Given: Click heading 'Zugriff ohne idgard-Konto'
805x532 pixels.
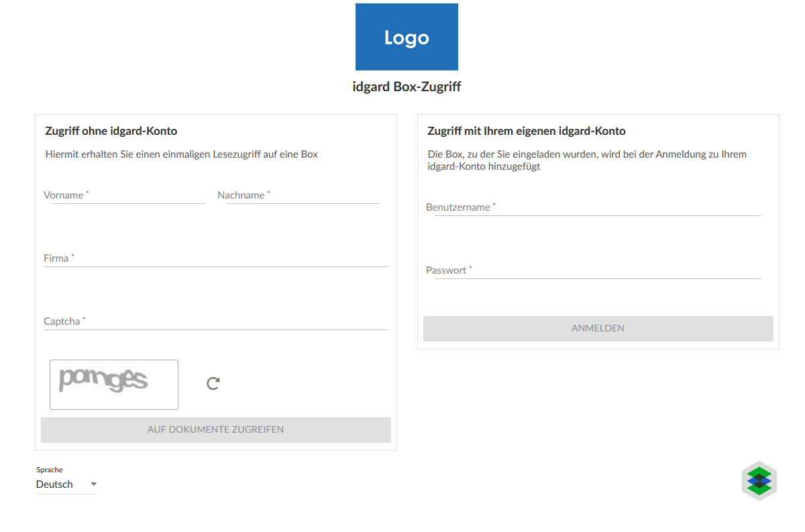Looking at the screenshot, I should pos(111,131).
